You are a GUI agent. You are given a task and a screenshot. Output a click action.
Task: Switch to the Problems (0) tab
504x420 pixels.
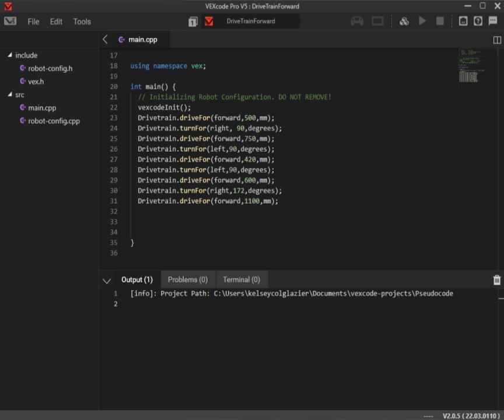tap(187, 280)
